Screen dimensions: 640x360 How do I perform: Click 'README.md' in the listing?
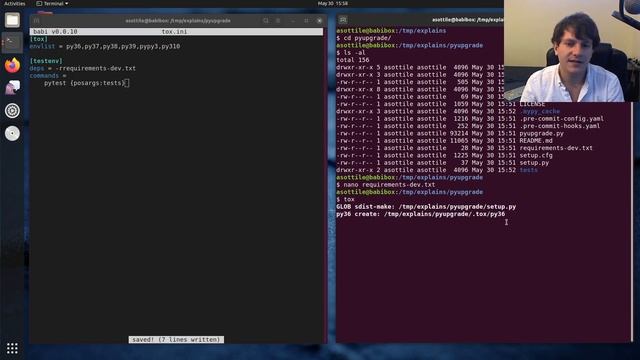(x=536, y=141)
